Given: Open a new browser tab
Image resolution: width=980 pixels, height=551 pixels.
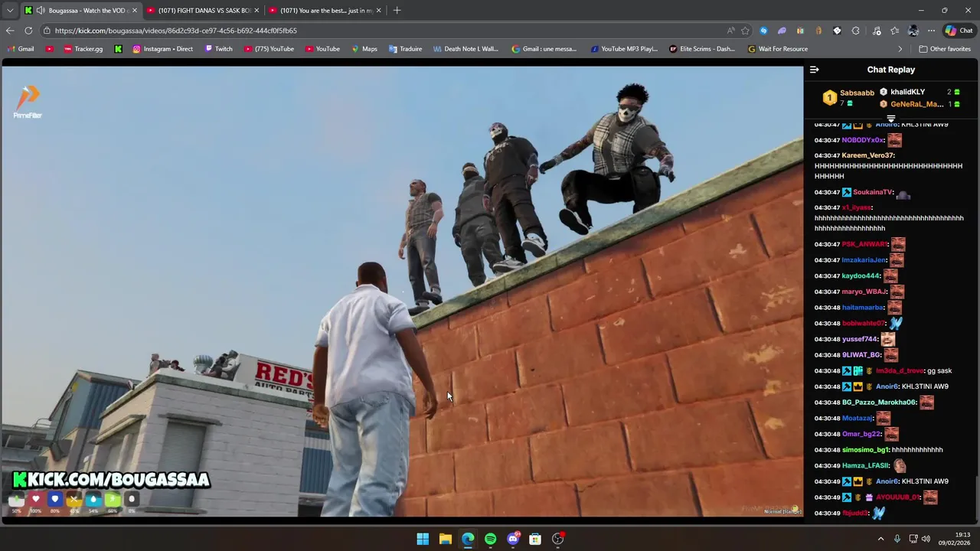Looking at the screenshot, I should tap(397, 11).
